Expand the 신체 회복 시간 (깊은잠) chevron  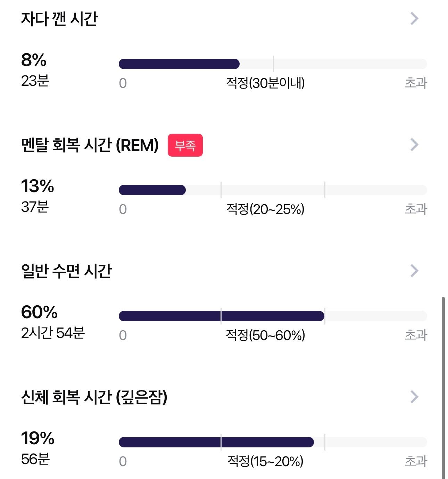[414, 397]
